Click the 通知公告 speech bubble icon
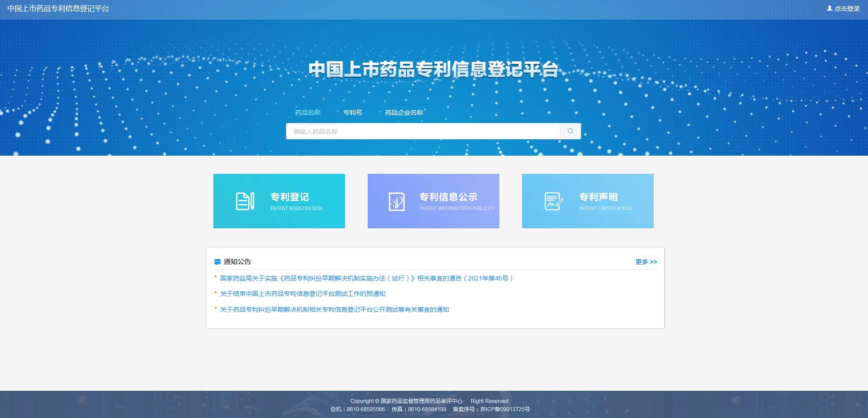Viewport: 868px width, 418px height. point(217,262)
